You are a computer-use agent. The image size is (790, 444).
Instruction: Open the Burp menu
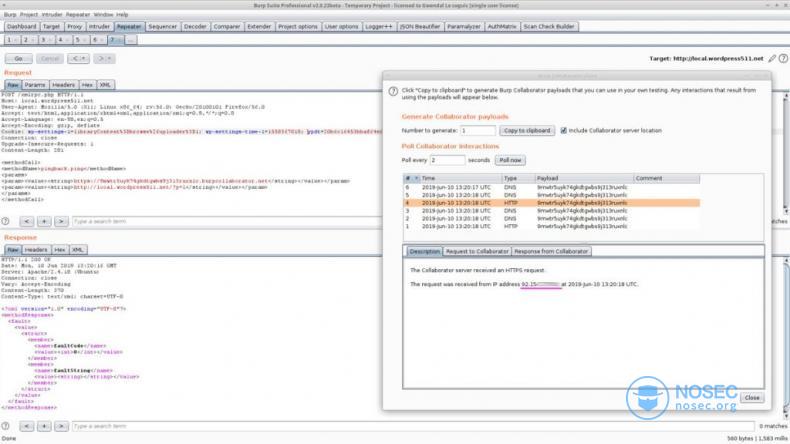(x=10, y=15)
